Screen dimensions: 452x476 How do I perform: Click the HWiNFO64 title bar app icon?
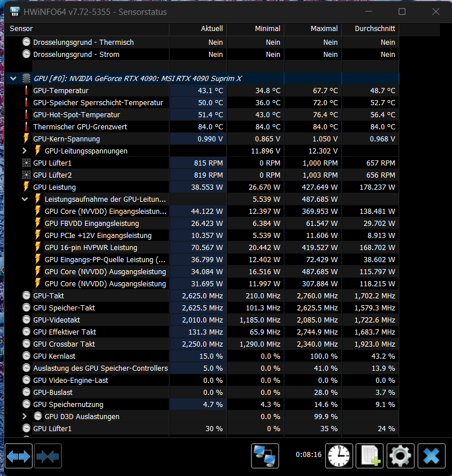click(14, 11)
